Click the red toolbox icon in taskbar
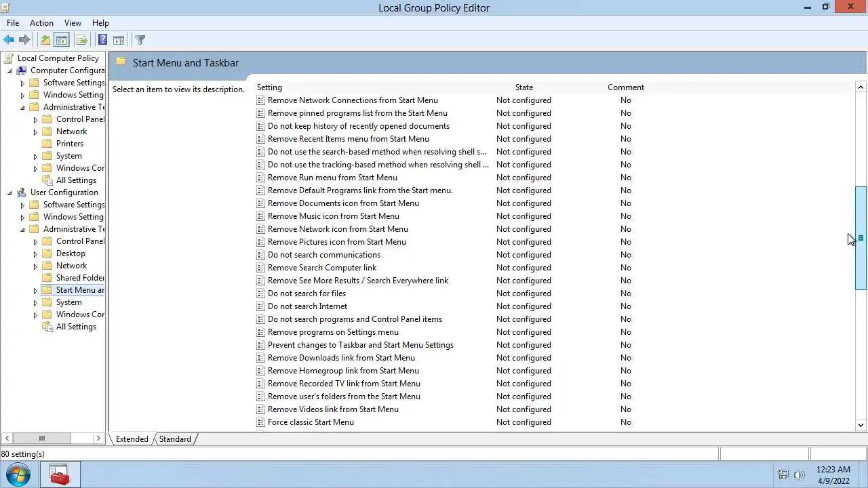Image resolution: width=868 pixels, height=488 pixels. pos(60,474)
